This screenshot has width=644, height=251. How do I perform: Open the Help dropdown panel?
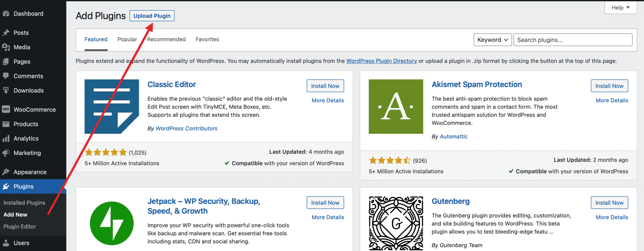(x=620, y=8)
